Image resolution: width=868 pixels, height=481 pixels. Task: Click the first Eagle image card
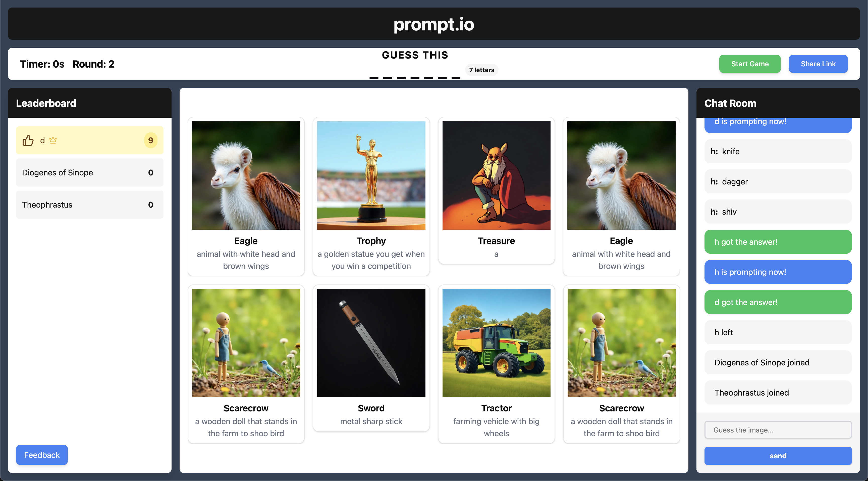pyautogui.click(x=246, y=197)
